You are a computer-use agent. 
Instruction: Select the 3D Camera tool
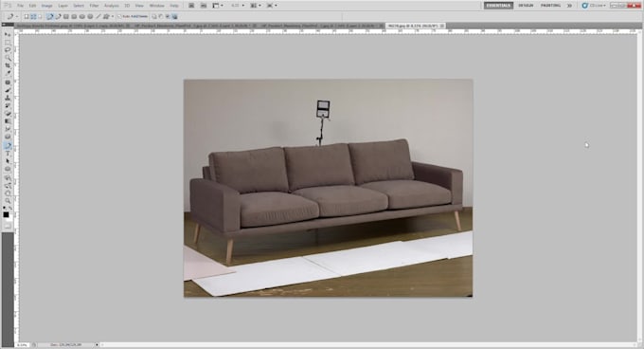[8, 185]
